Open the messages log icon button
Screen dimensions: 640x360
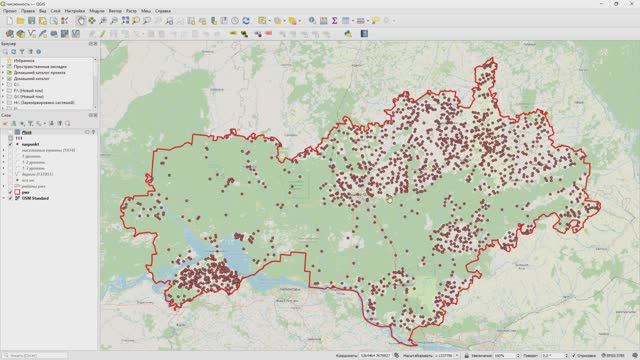[635, 356]
